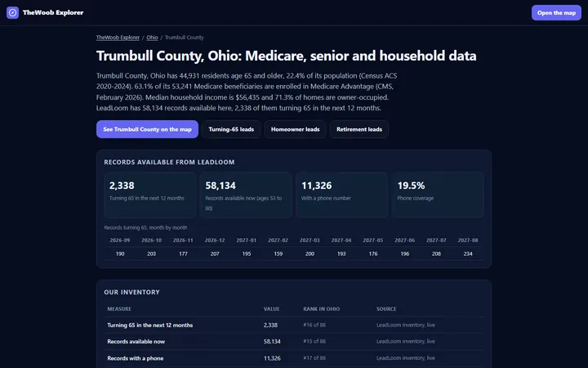Click inventory table value 58,134

click(272, 342)
